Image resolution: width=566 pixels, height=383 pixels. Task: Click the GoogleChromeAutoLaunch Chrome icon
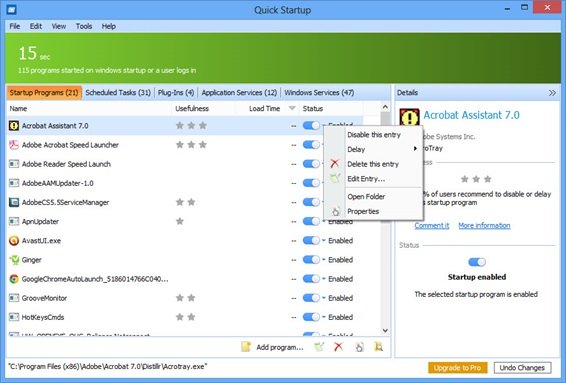[x=14, y=279]
